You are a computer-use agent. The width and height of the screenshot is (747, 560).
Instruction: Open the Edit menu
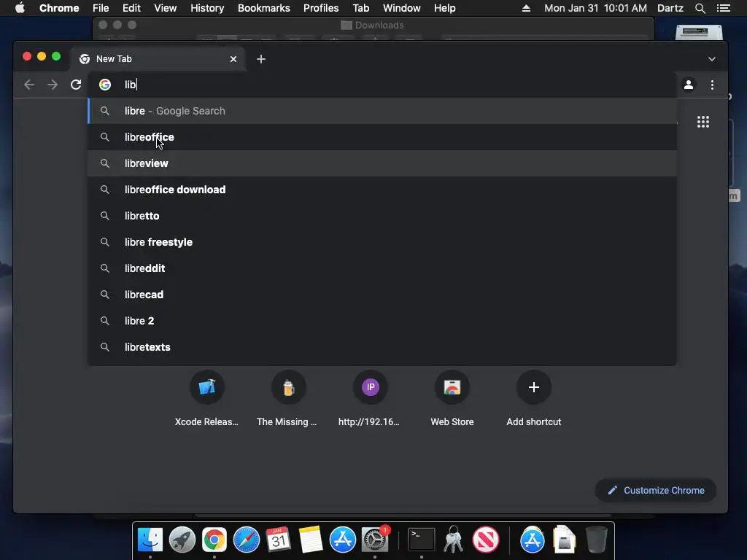click(131, 8)
